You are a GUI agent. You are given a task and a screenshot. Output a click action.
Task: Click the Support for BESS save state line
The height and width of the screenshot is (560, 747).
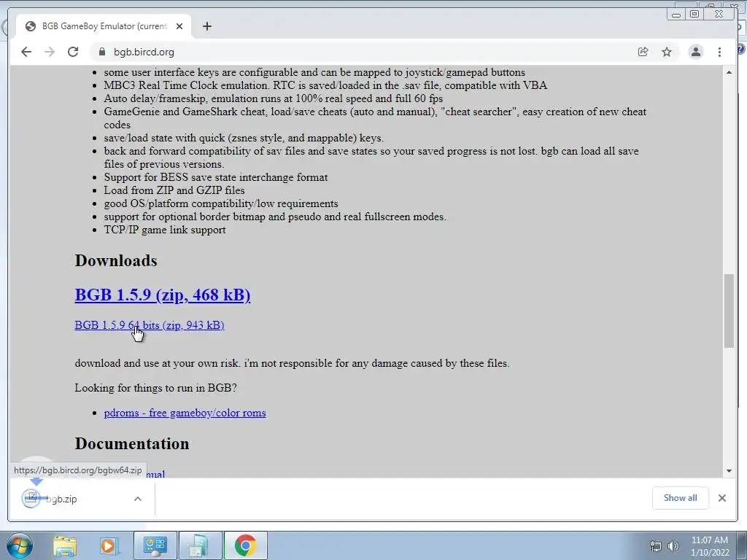tap(216, 177)
